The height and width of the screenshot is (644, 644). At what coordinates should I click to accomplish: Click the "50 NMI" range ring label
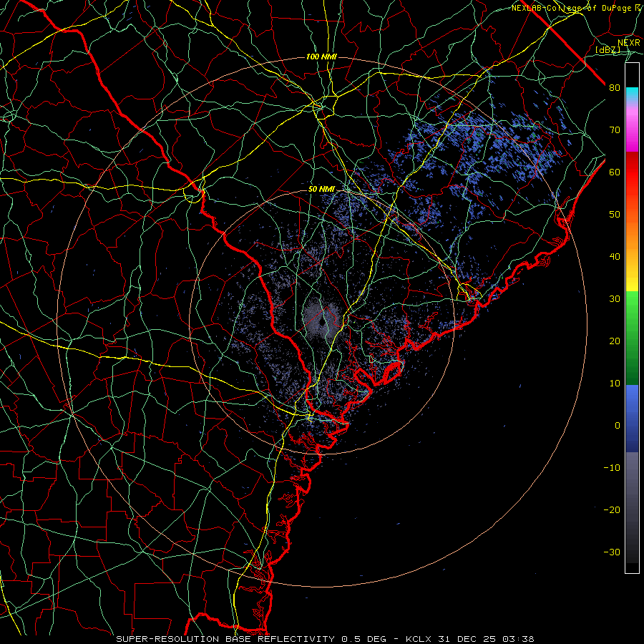point(321,190)
